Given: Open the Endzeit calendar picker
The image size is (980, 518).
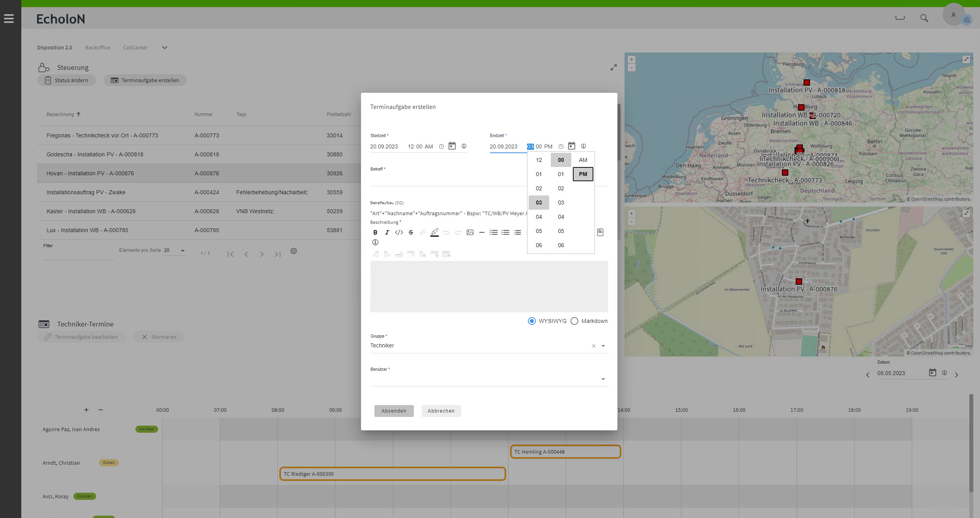Looking at the screenshot, I should click(x=572, y=146).
